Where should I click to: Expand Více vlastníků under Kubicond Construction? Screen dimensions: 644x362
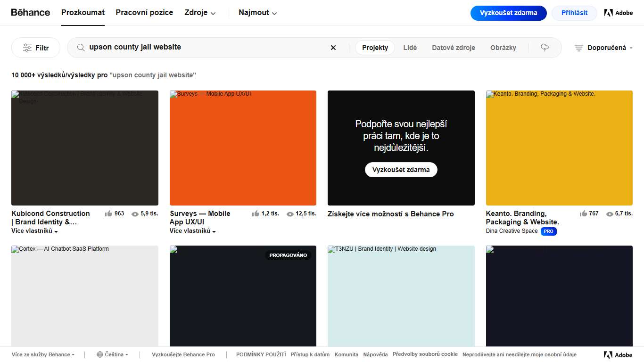tap(33, 231)
